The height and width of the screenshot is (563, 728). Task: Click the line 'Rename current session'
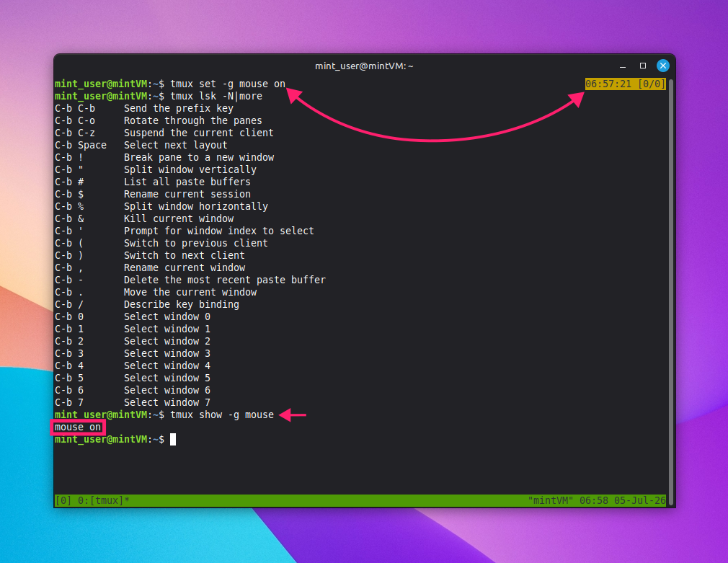(x=187, y=194)
